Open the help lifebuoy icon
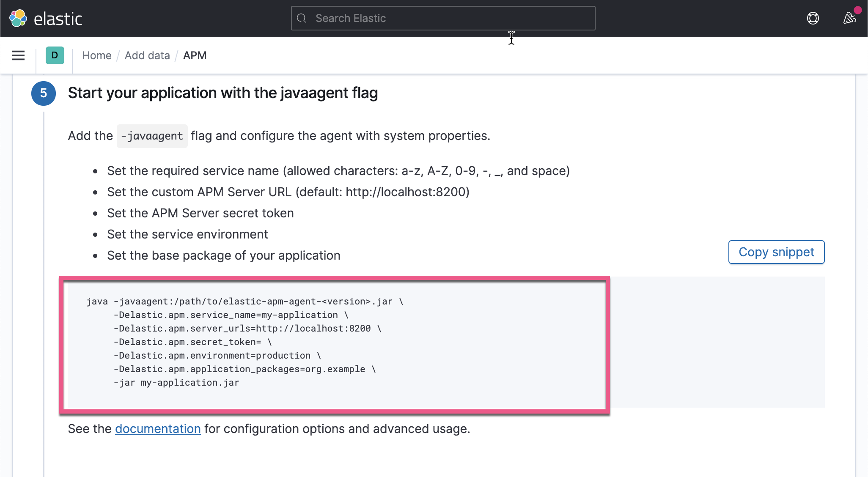The height and width of the screenshot is (477, 868). [813, 18]
